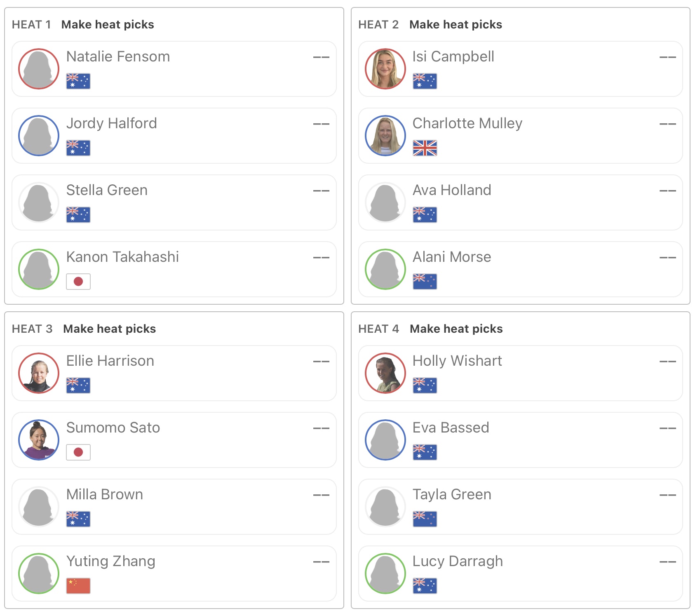This screenshot has width=695, height=616.
Task: Click the New Zealand flag under Alani Morse
Action: [x=425, y=282]
